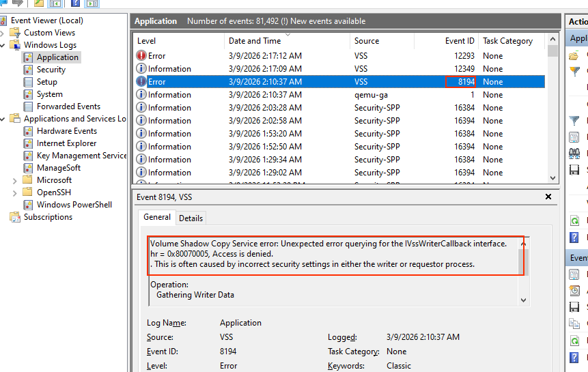Viewport: 588px width, 372px height.
Task: Close the Event 8194 preview pane
Action: click(548, 197)
